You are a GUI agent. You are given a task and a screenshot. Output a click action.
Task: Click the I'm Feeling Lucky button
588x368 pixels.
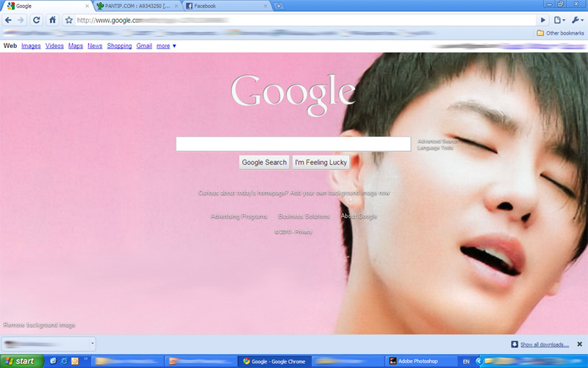[321, 162]
